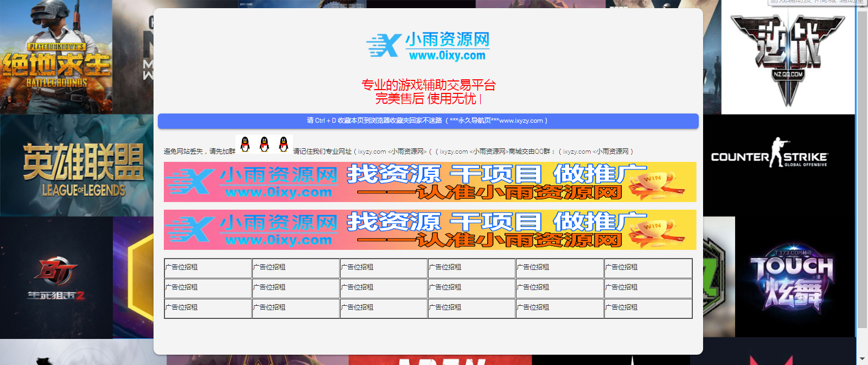Click the middle QQ penguin icon
This screenshot has height=365, width=868.
coord(264,144)
